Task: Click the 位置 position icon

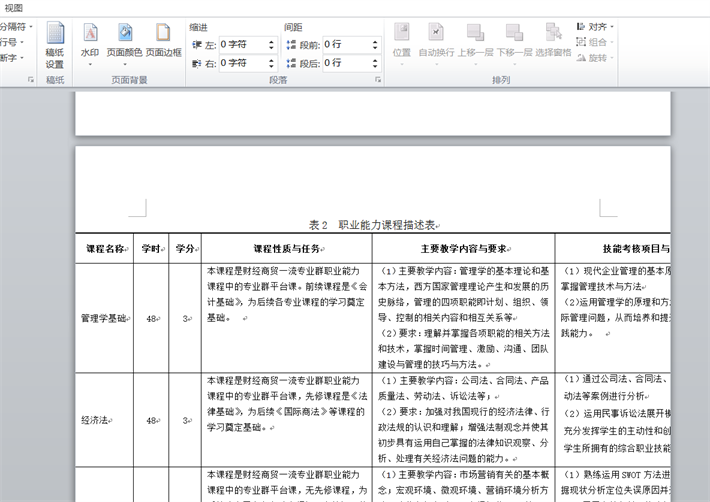Action: pos(402,40)
